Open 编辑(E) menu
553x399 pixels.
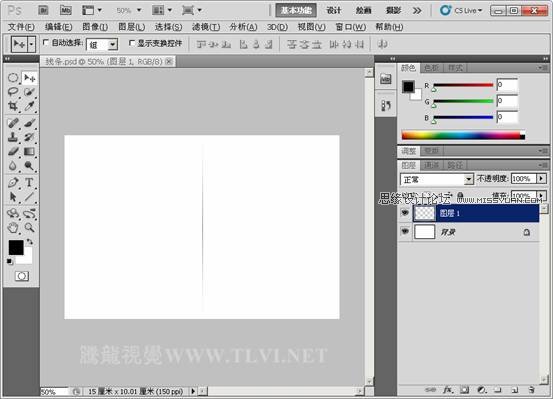click(59, 27)
